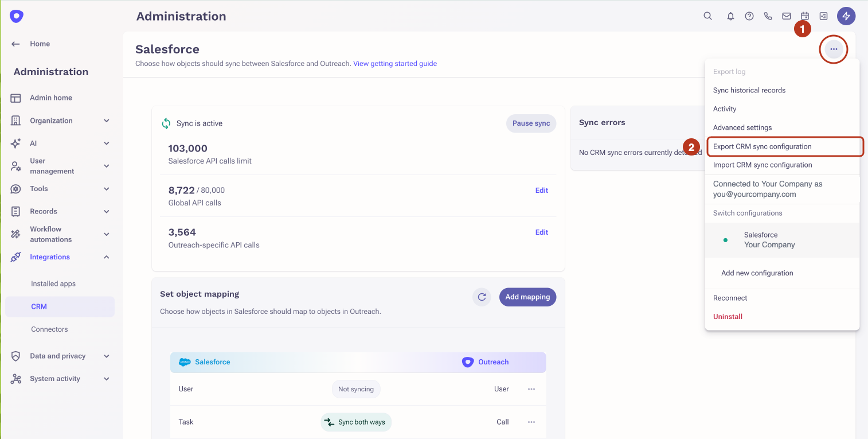Click the Salesforce three-dot more menu button
Screen dimensions: 868x439
click(834, 49)
